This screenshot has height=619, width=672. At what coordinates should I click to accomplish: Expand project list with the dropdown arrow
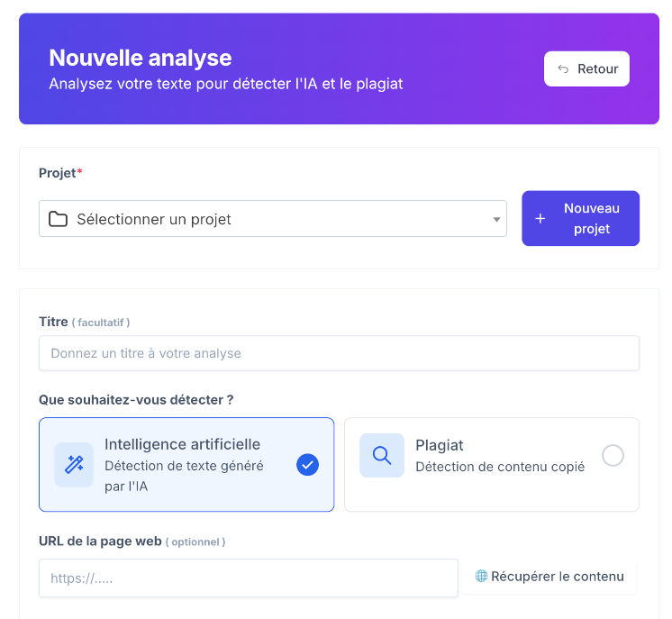pos(496,219)
